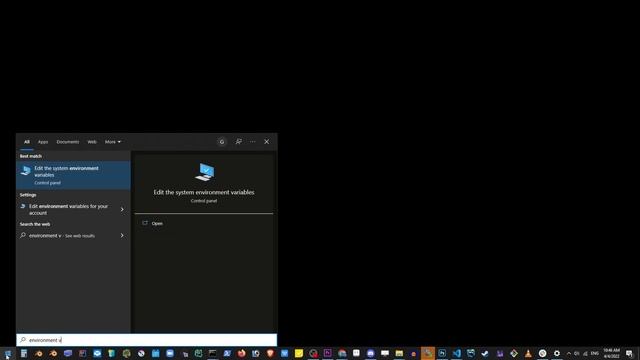Open Brave browser from the taskbar
This screenshot has height=360, width=640.
pos(270,353)
